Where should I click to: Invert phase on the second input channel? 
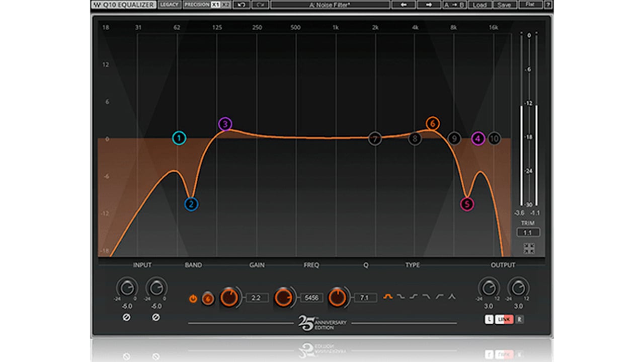tap(156, 317)
